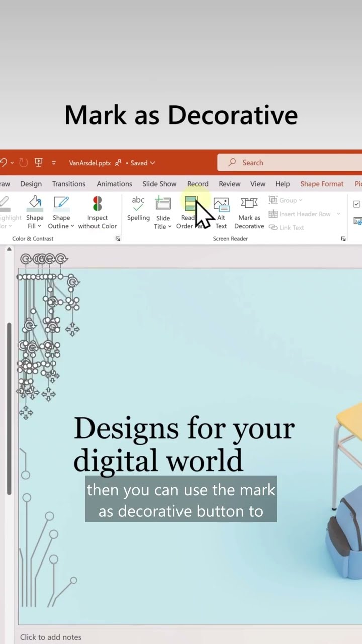Image resolution: width=362 pixels, height=644 pixels.
Task: Switch to the Design tab
Action: [x=31, y=184]
